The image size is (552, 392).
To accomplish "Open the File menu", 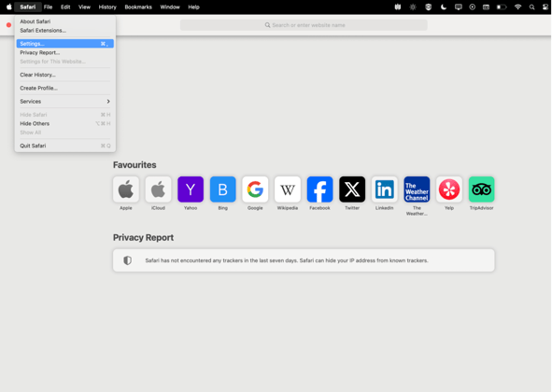I will (x=49, y=7).
